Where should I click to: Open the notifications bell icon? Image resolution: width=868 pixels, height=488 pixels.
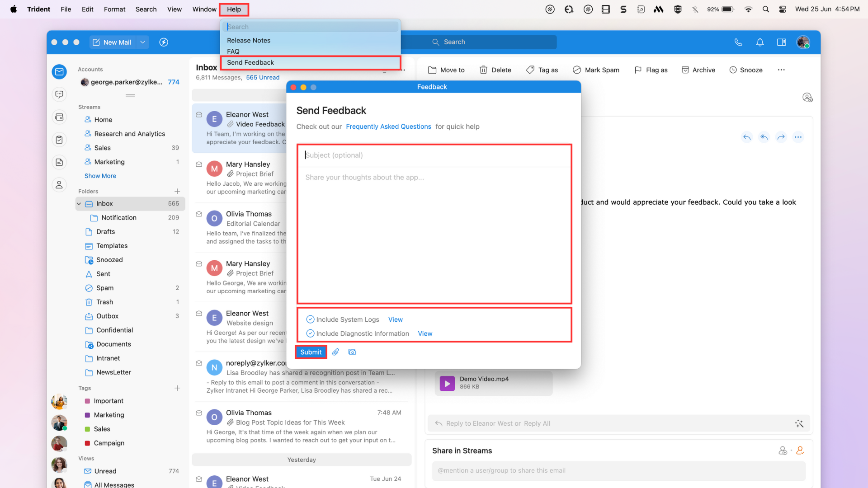click(760, 42)
